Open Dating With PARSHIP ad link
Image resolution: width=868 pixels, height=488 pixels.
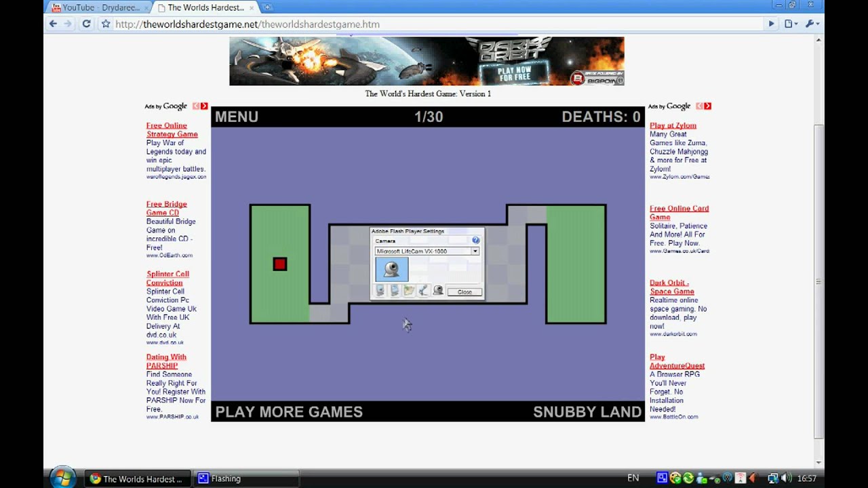point(165,361)
